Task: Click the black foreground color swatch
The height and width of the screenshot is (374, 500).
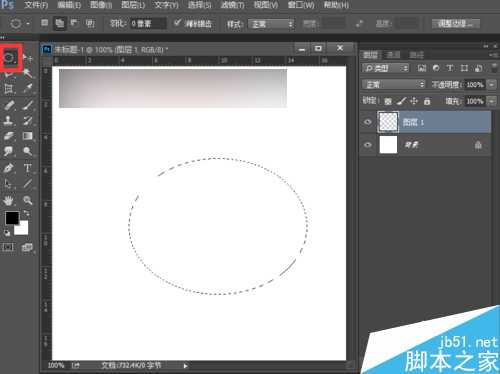Action: pos(12,218)
